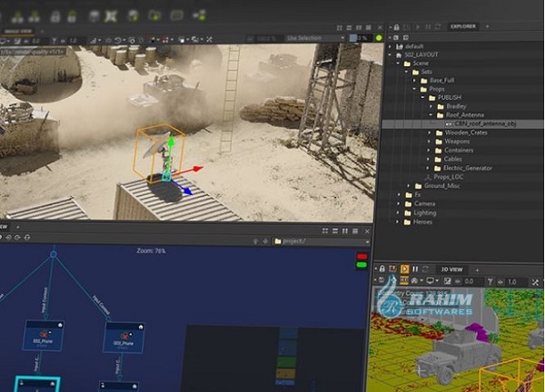Click the folder icon beside project path

pyautogui.click(x=278, y=240)
